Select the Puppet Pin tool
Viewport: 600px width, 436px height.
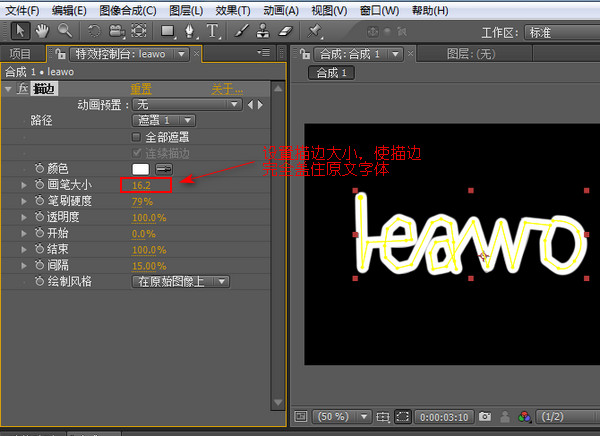click(x=315, y=31)
